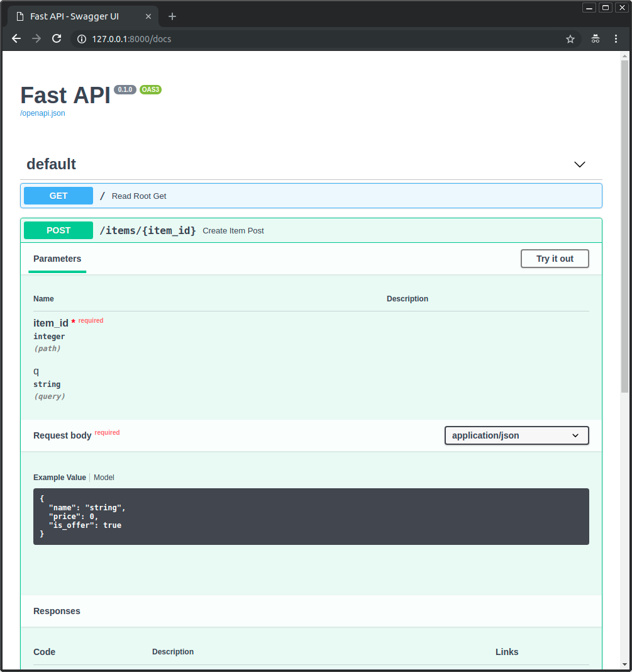Bookmark this page with the star icon
Screen dimensions: 632x672
[x=570, y=38]
